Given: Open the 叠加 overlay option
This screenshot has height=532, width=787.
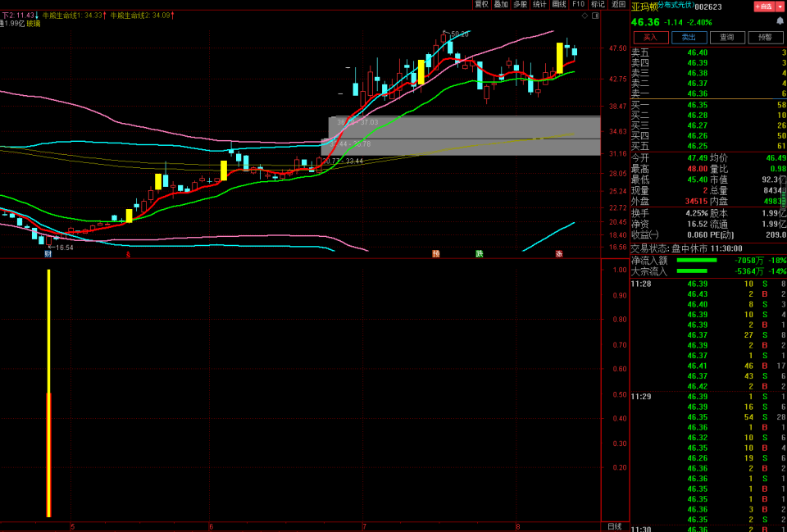Looking at the screenshot, I should 500,5.
